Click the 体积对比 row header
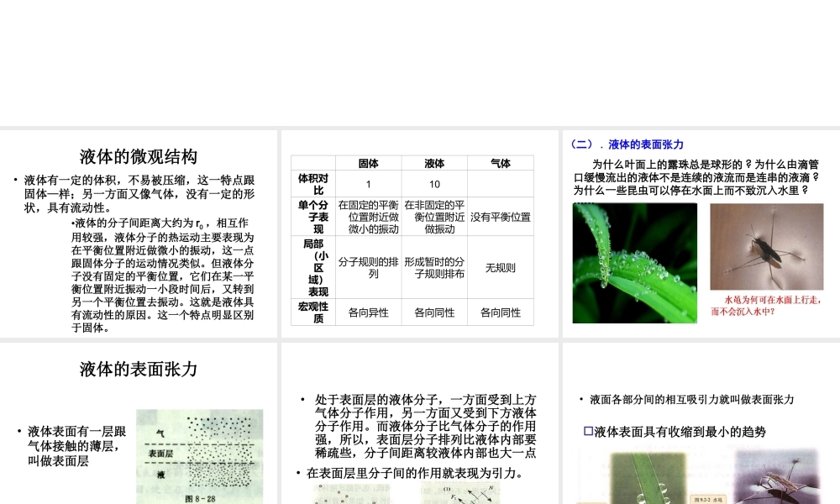This screenshot has height=504, width=840. pyautogui.click(x=313, y=184)
